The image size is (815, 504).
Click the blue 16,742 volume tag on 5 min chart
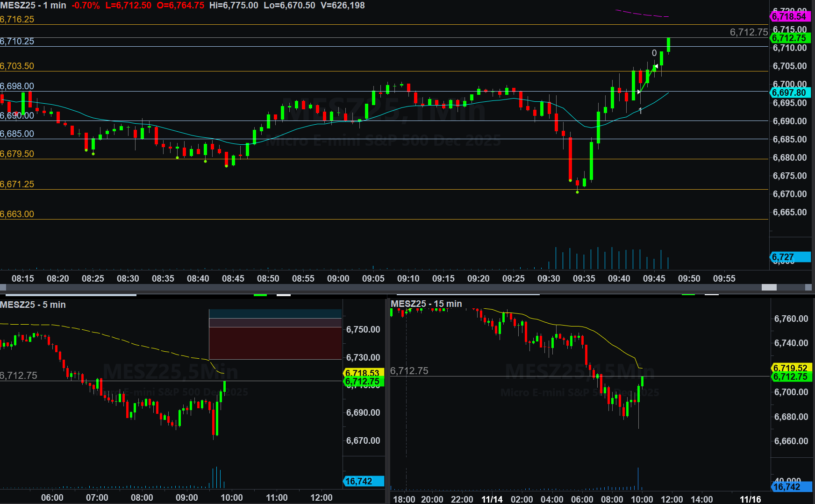363,481
